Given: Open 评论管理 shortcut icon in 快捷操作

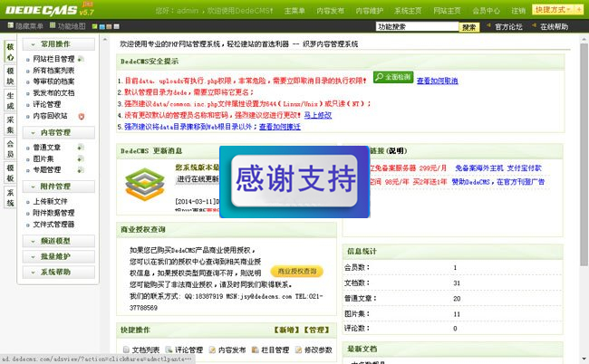Looking at the screenshot, I should [x=169, y=350].
